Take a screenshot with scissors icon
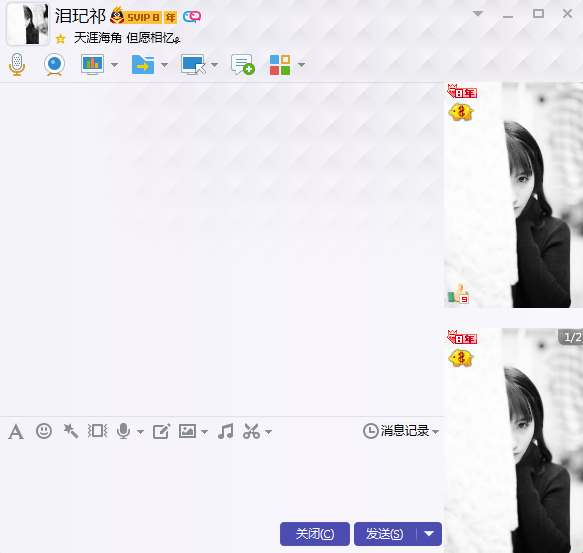This screenshot has width=583, height=553. [251, 431]
